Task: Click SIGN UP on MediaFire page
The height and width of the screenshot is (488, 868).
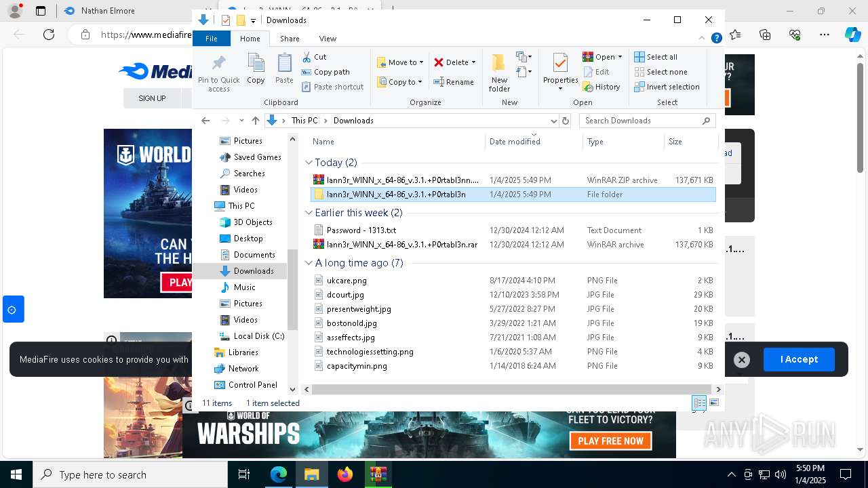Action: [152, 98]
